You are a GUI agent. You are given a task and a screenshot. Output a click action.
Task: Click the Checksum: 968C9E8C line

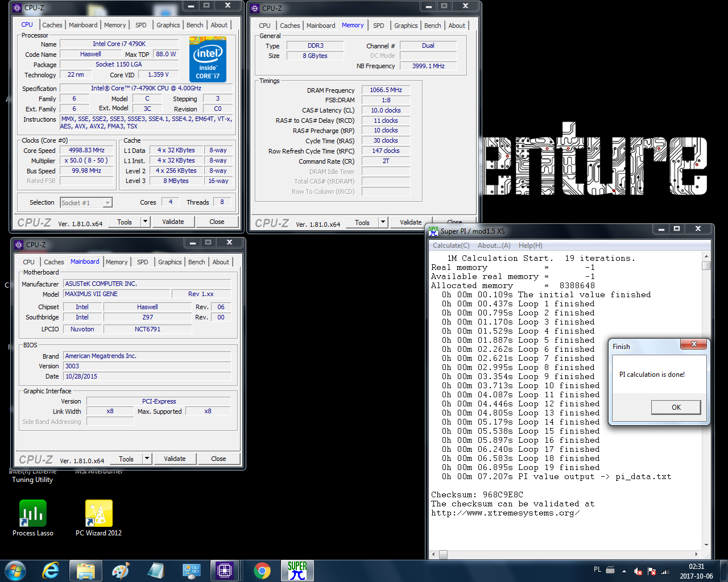pos(477,495)
